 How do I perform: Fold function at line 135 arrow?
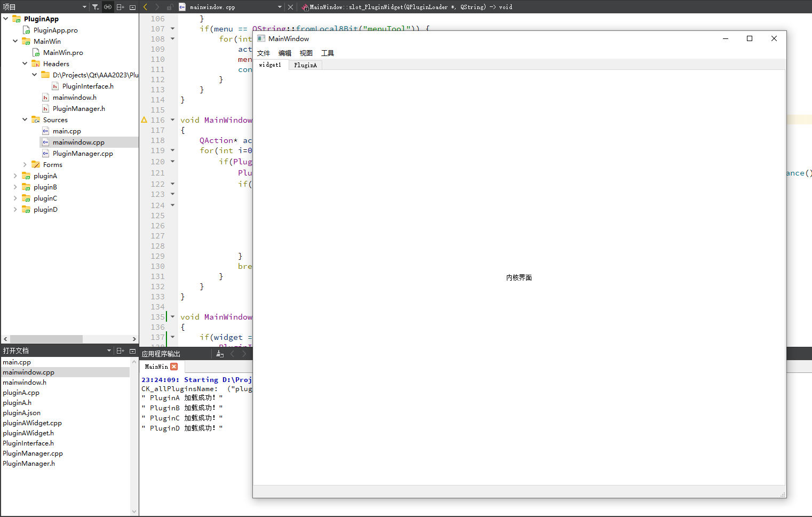point(172,316)
